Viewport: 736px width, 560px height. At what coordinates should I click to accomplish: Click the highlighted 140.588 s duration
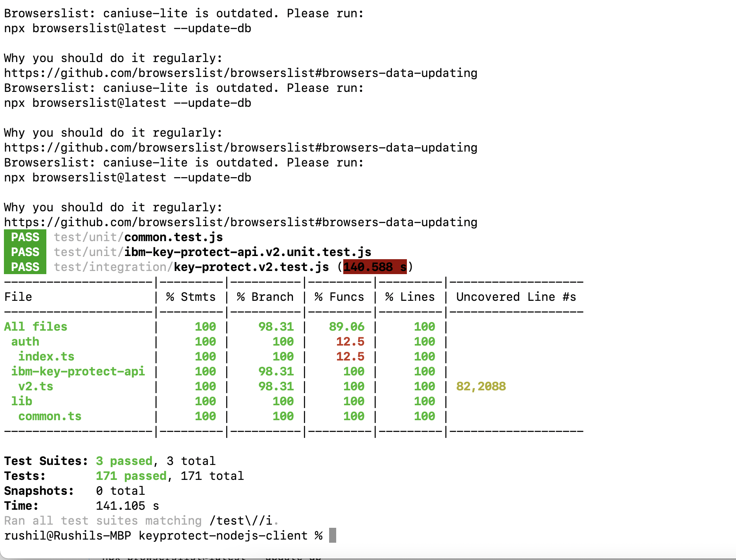click(x=375, y=267)
